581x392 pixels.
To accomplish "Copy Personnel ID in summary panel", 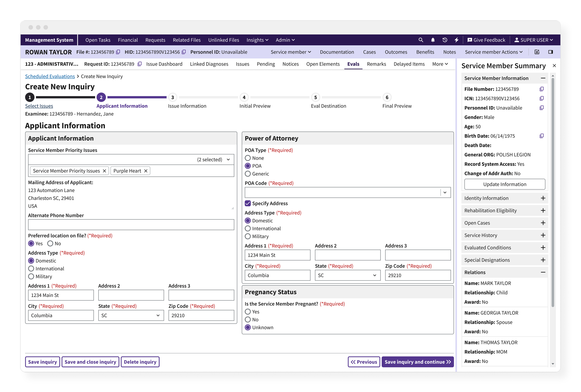I will pos(541,108).
